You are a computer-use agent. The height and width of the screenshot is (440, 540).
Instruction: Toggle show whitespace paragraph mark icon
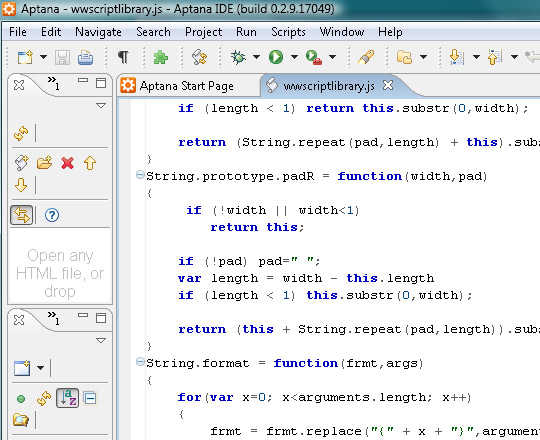coord(123,57)
